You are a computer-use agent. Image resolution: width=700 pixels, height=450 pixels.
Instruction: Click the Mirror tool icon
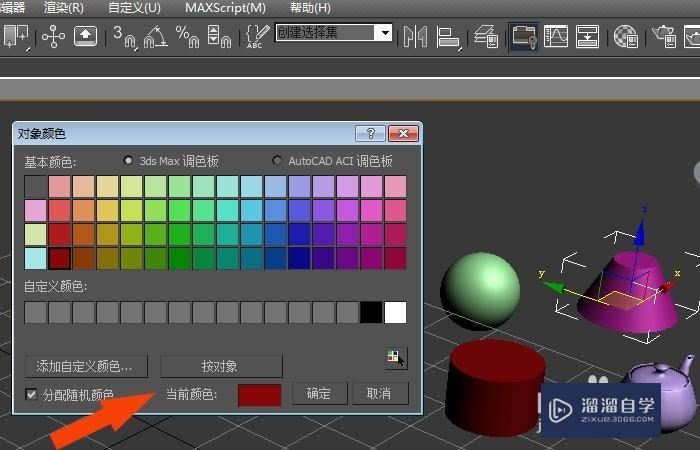click(415, 37)
